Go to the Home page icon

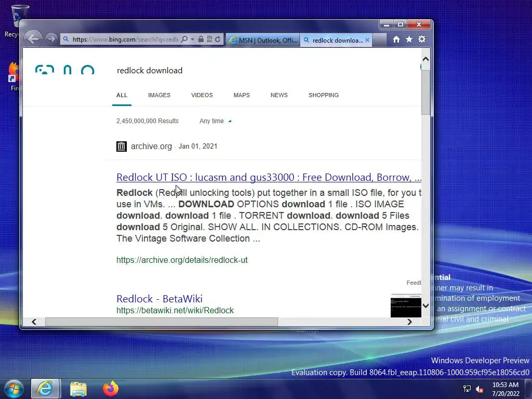(396, 39)
